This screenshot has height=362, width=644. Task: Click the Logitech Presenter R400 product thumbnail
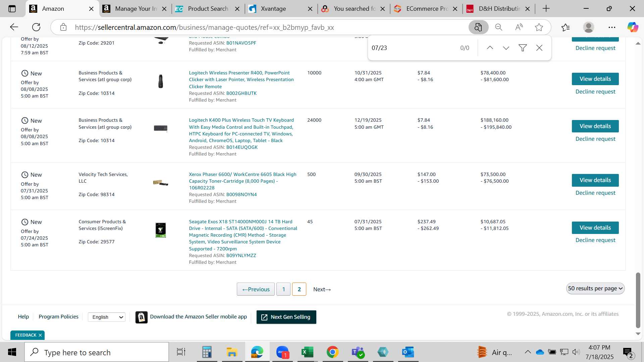coord(161,81)
